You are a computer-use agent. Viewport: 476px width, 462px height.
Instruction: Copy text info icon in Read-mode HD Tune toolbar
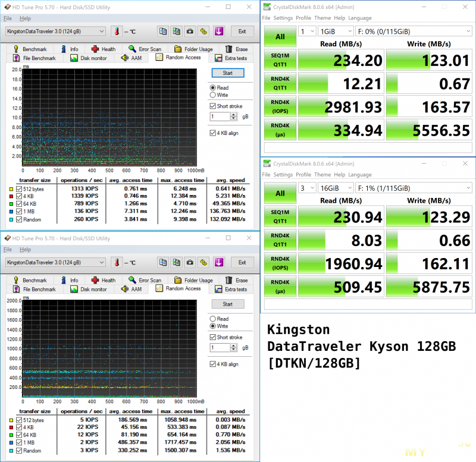(x=163, y=32)
